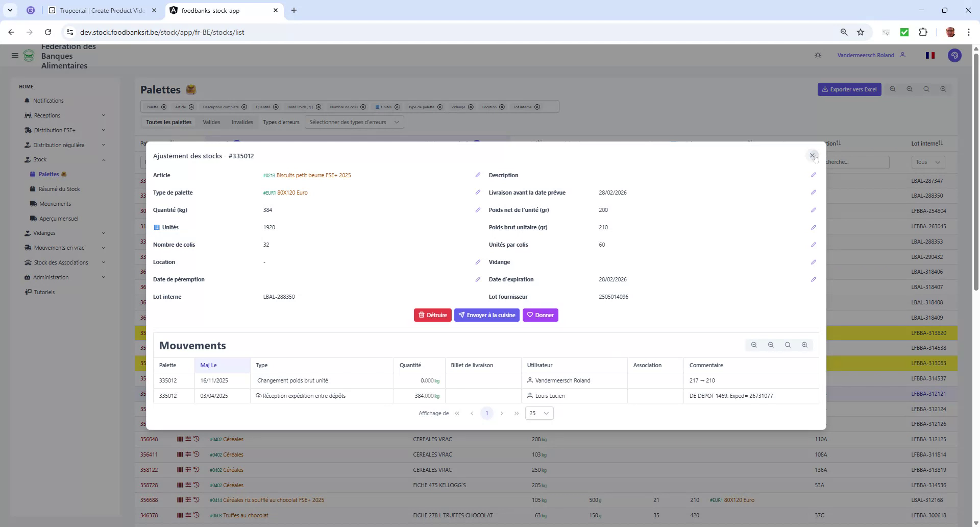The height and width of the screenshot is (527, 980).
Task: Toggle dark mode with the sun icon
Action: pos(818,55)
